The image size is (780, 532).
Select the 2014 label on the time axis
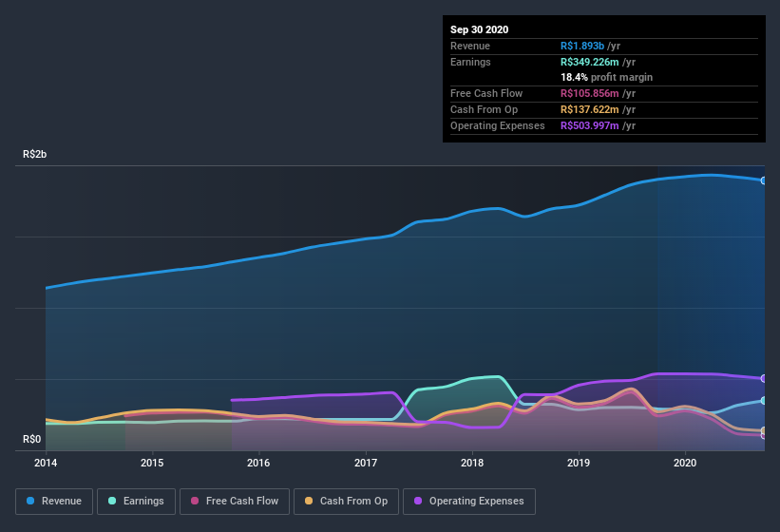click(x=46, y=463)
